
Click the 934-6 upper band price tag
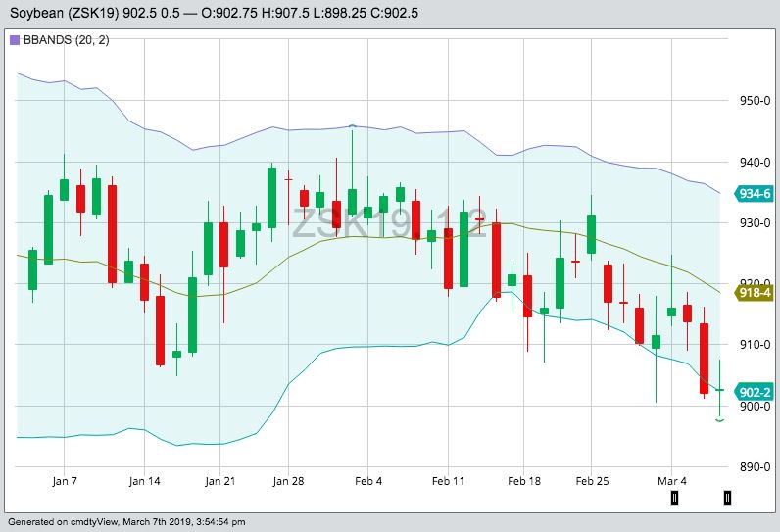(755, 194)
